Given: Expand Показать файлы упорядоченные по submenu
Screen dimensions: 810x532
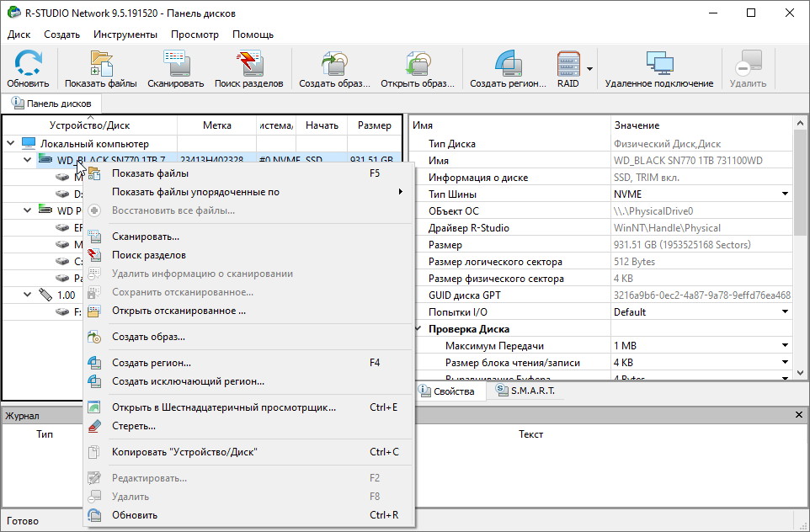Looking at the screenshot, I should [248, 192].
